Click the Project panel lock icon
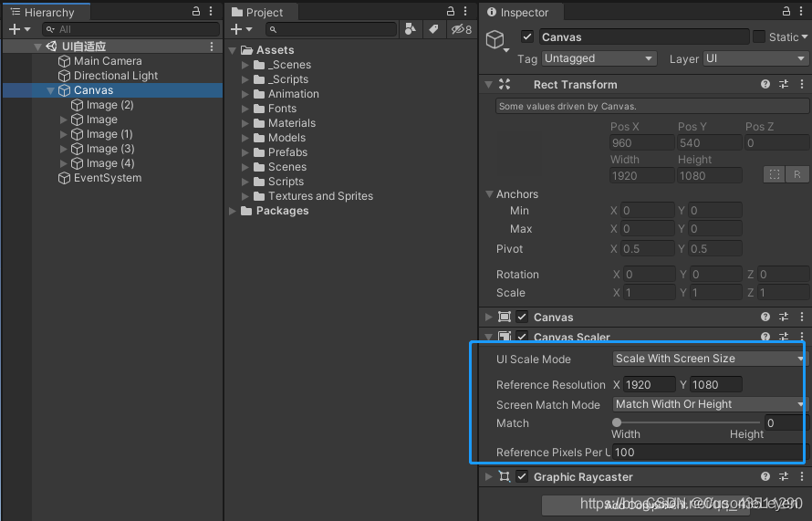812x521 pixels. (450, 11)
